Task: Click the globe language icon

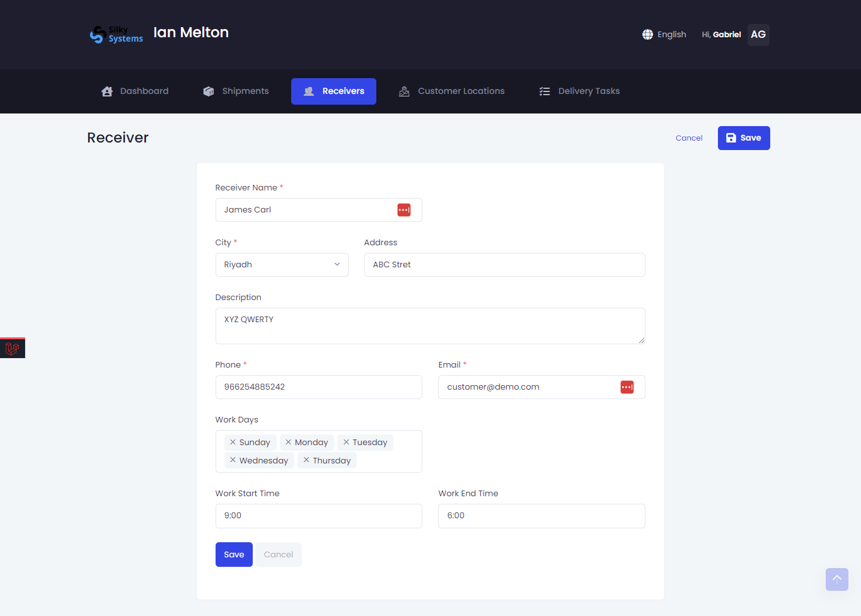Action: tap(647, 35)
